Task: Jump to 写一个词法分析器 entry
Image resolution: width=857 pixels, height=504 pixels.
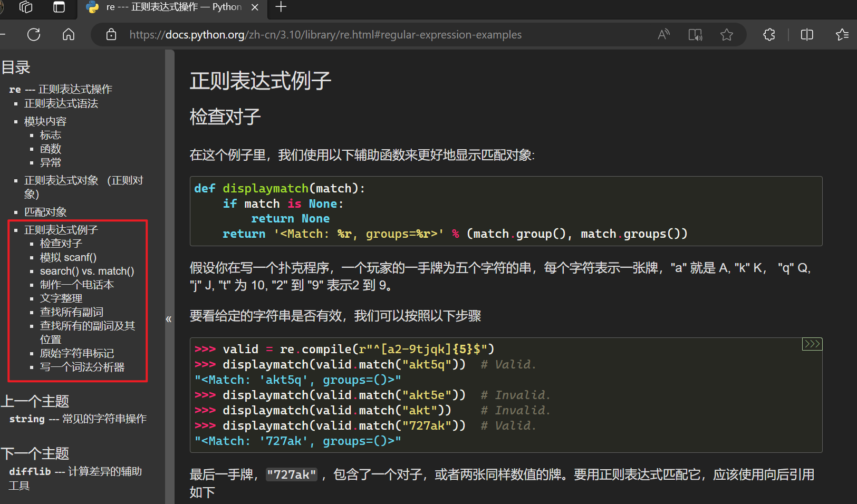Action: (82, 367)
